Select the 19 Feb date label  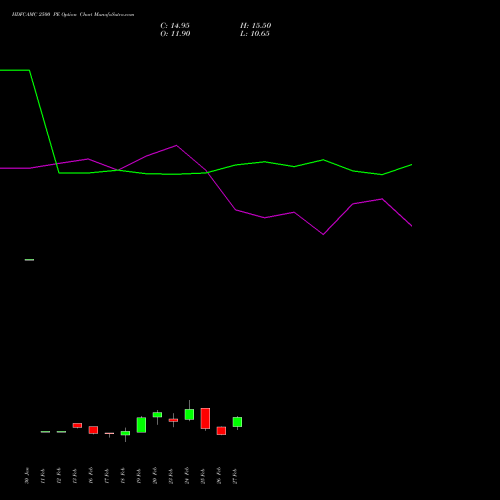coord(139,476)
